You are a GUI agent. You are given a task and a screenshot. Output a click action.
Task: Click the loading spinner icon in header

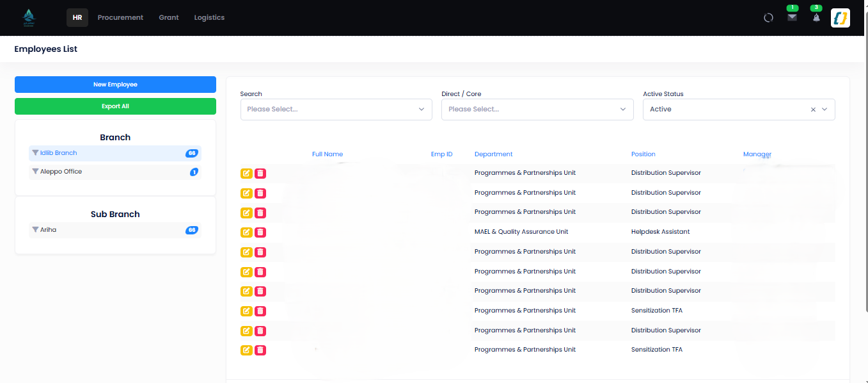pos(768,18)
